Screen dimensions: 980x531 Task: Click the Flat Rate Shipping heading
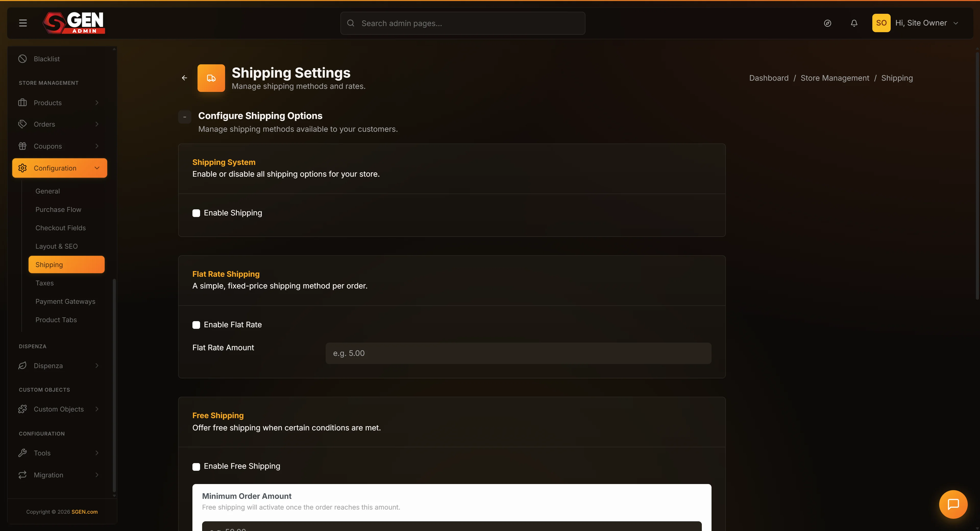click(226, 274)
